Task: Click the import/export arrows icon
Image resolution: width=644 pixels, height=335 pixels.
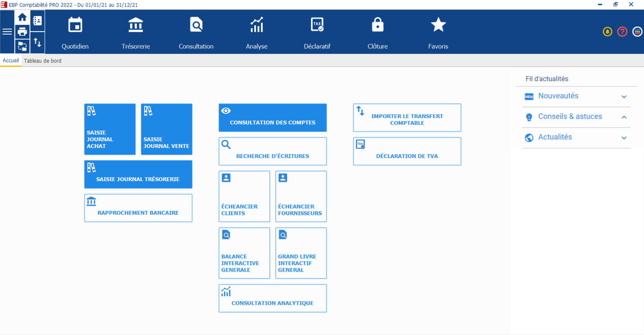Action: (x=37, y=43)
